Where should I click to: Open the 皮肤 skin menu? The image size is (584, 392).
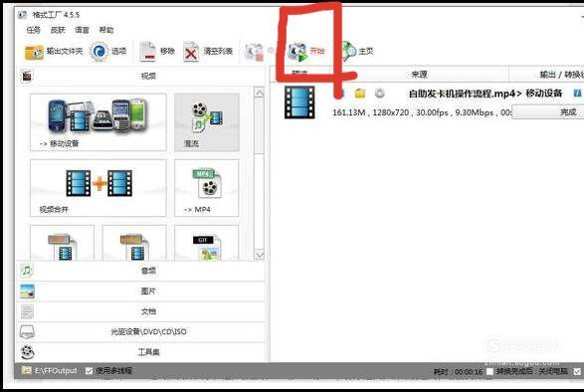coord(58,30)
